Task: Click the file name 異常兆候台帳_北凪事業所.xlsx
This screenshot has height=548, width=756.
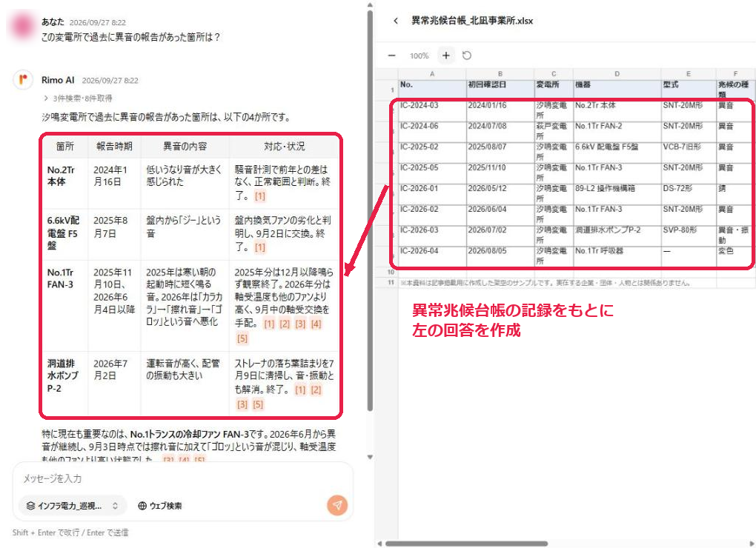Action: coord(472,21)
